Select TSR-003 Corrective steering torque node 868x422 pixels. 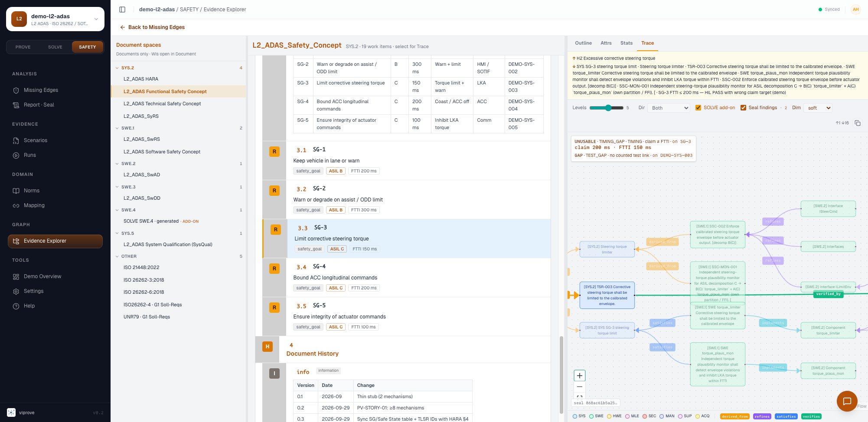click(x=607, y=295)
